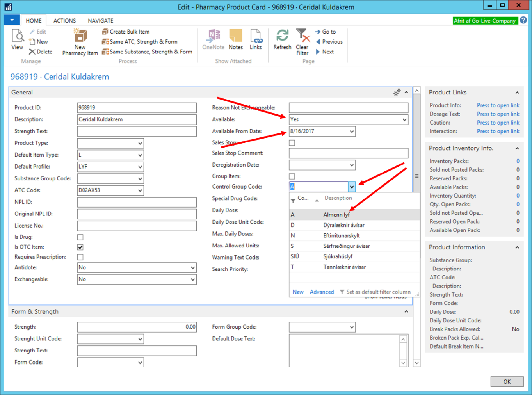Image resolution: width=532 pixels, height=395 pixels.
Task: Select the Sjúkrahúslyf row in dropdown list
Action: coord(338,256)
